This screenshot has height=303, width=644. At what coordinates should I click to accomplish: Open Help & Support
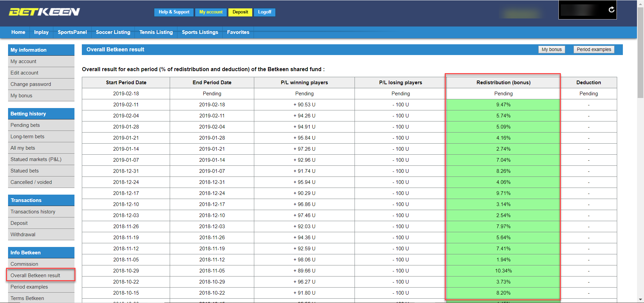click(174, 12)
